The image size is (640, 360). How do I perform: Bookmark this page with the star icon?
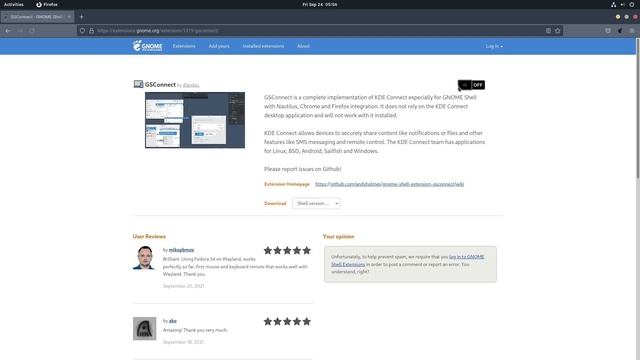coord(558,31)
